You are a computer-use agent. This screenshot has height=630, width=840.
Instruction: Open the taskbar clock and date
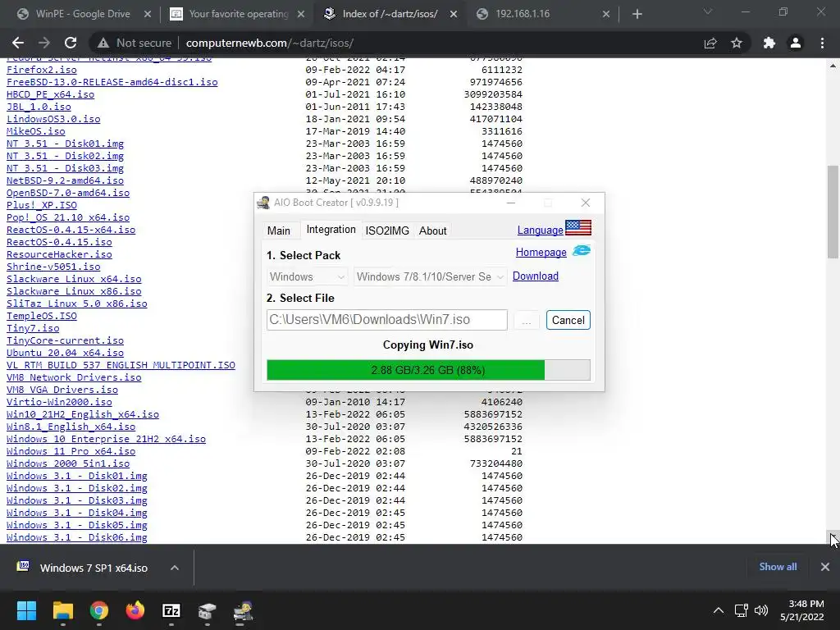coord(802,610)
